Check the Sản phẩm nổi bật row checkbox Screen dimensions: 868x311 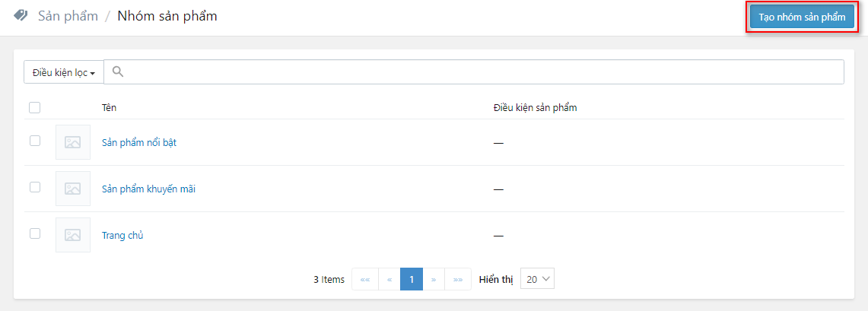coord(34,141)
